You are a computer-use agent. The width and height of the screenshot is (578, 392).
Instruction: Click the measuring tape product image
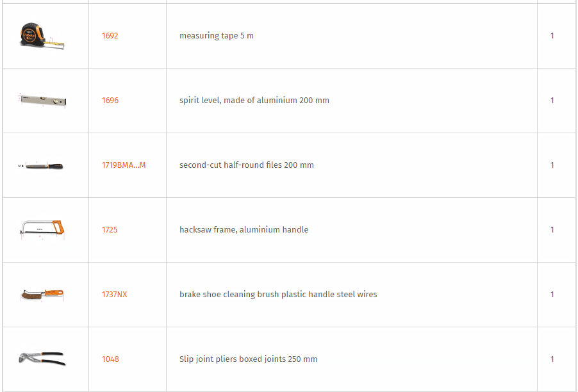42,36
